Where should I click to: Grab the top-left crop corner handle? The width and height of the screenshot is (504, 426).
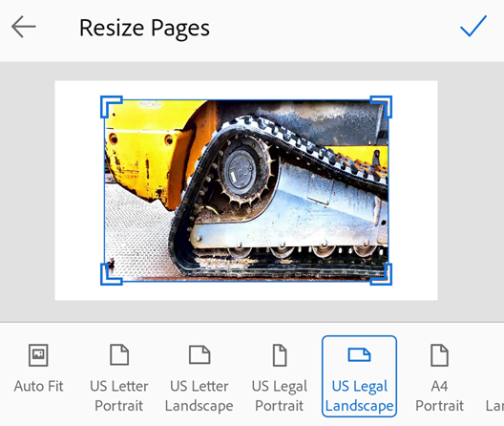[x=112, y=107]
